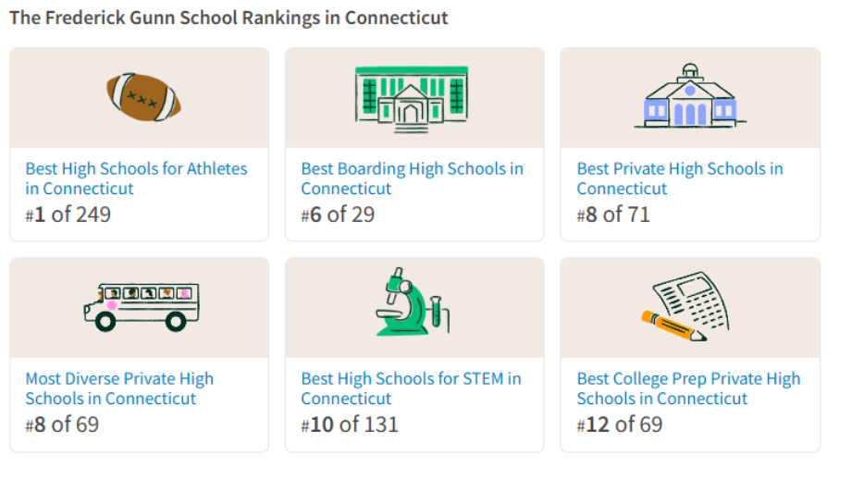Click the green boarding school building icon
This screenshot has height=504, width=864.
point(412,95)
